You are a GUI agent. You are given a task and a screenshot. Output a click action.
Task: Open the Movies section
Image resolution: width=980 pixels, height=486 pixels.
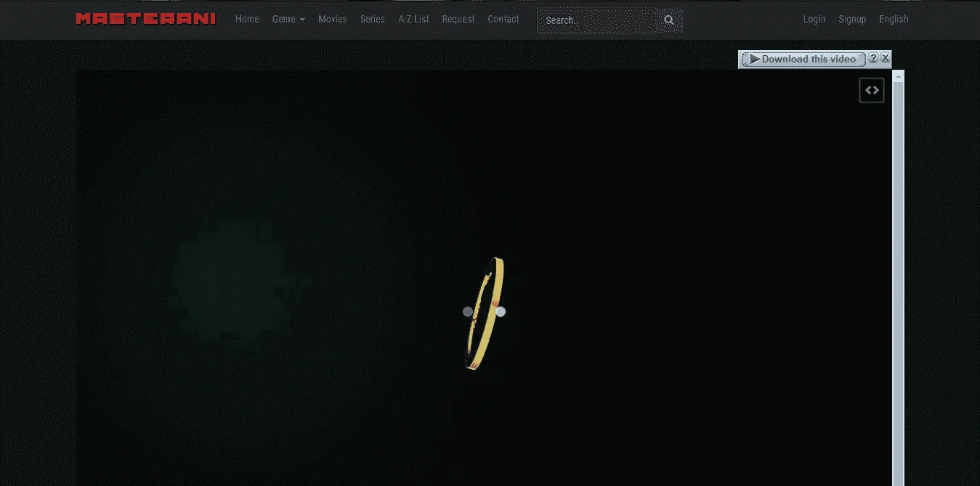[332, 19]
